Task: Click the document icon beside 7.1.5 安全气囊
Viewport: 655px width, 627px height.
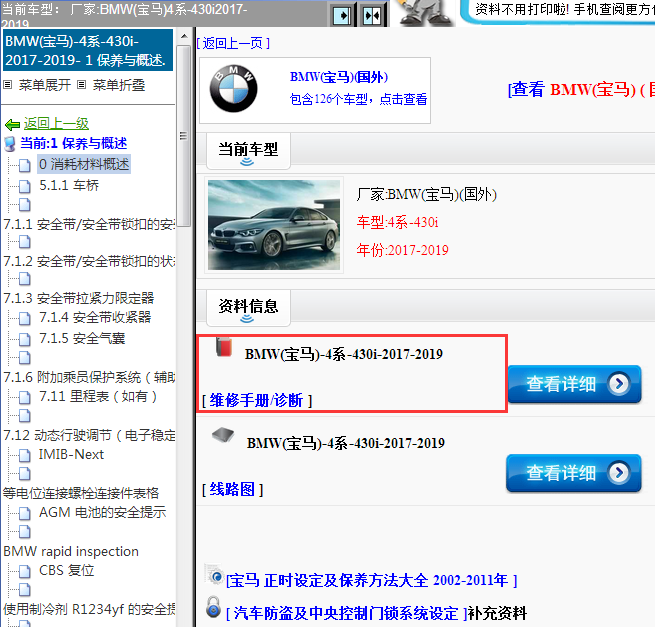Action: [25, 339]
